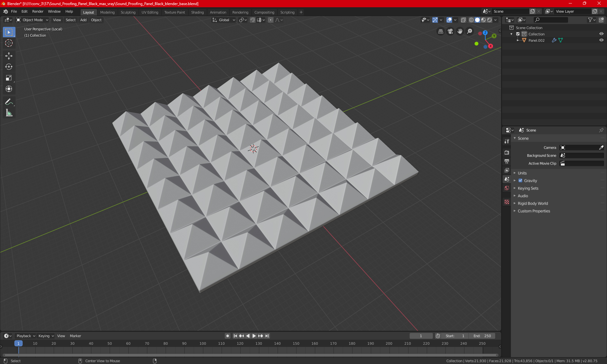Open the Playback dropdown in timeline
This screenshot has height=364, width=607.
pos(26,336)
